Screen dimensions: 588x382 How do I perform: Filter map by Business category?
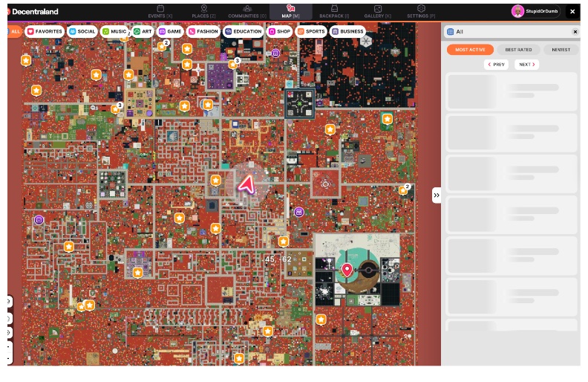pos(347,31)
